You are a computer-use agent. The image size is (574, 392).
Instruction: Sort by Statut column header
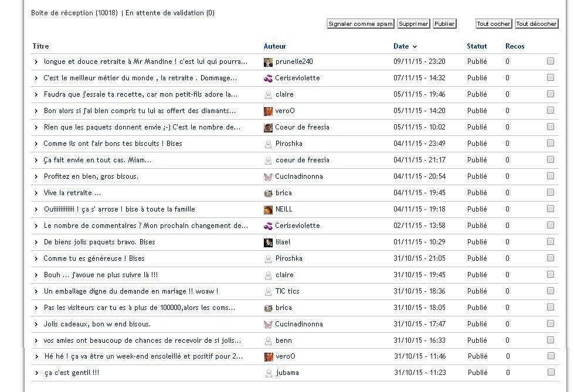(477, 46)
